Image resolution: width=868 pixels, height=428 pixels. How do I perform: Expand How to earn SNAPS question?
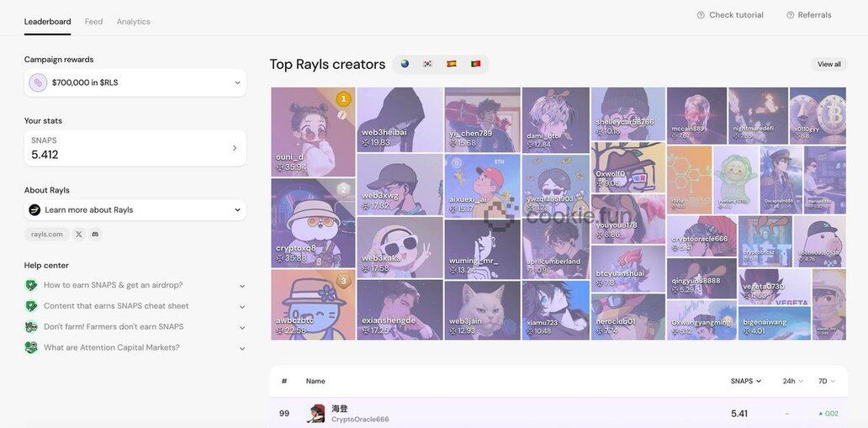click(x=242, y=286)
